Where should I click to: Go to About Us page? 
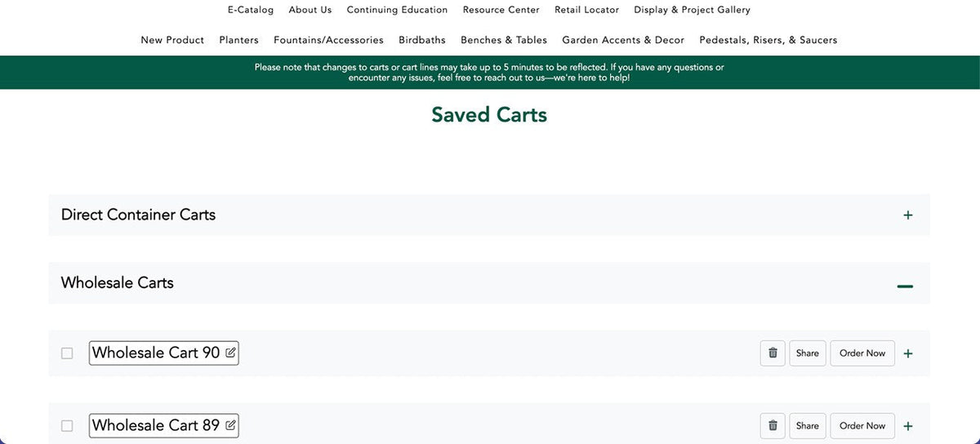[310, 10]
